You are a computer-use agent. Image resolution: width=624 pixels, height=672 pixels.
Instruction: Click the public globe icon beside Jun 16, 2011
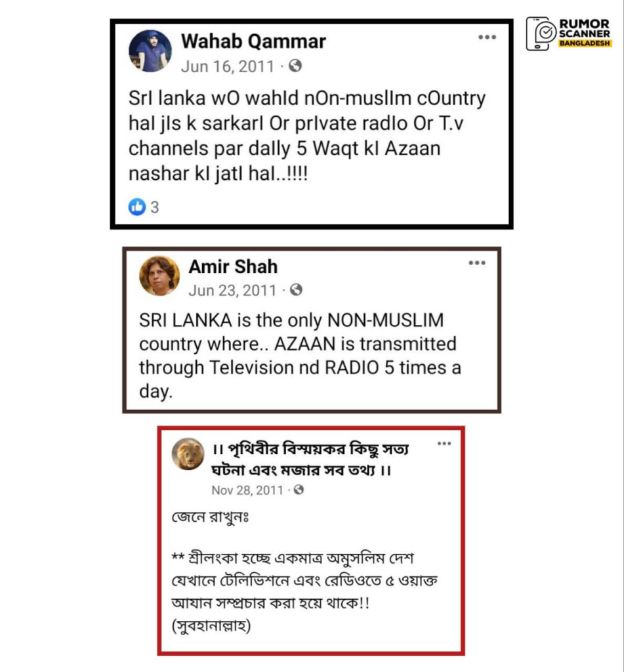pos(295,66)
